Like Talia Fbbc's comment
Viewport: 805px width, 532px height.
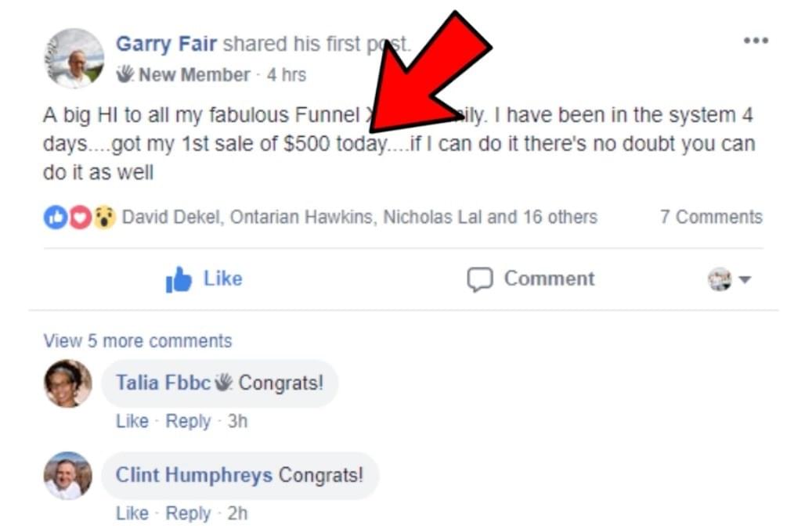(132, 421)
